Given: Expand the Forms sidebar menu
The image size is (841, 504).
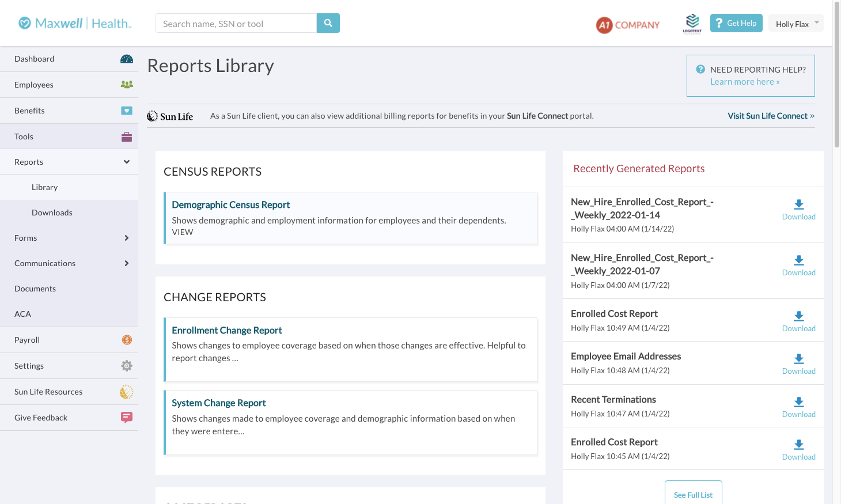Looking at the screenshot, I should [127, 238].
